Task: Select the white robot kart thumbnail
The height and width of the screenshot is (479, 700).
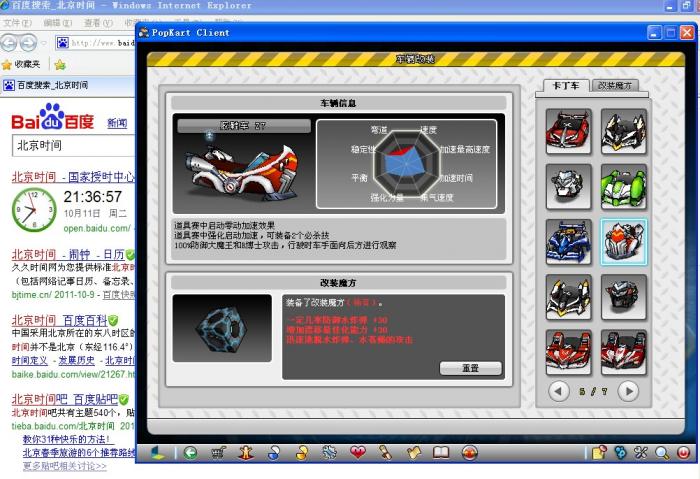Action: (x=568, y=187)
